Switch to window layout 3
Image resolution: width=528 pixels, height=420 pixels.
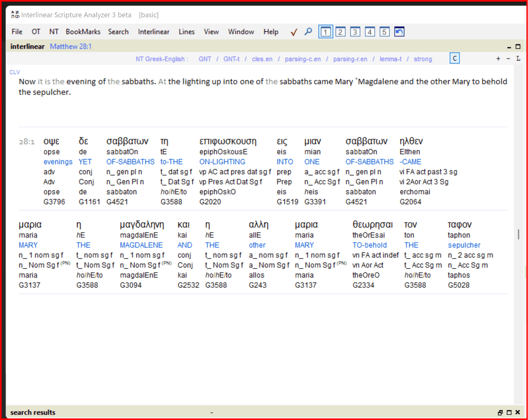pos(355,32)
